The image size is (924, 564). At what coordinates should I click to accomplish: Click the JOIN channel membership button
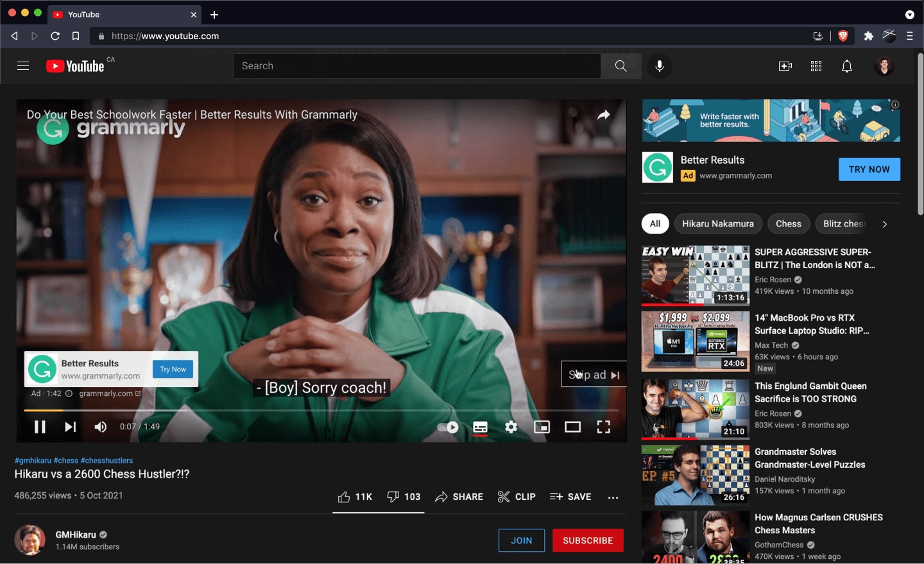click(522, 540)
